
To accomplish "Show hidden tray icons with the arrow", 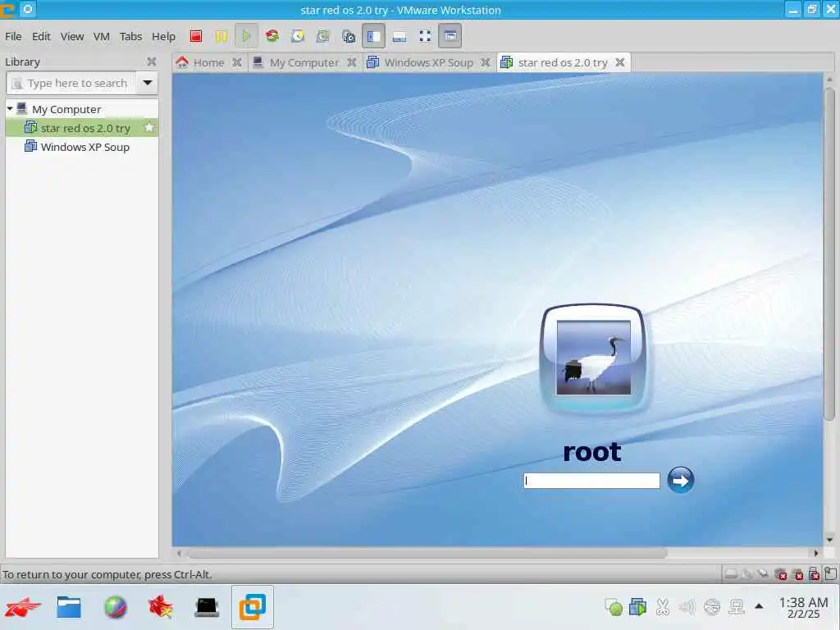I will click(x=759, y=606).
